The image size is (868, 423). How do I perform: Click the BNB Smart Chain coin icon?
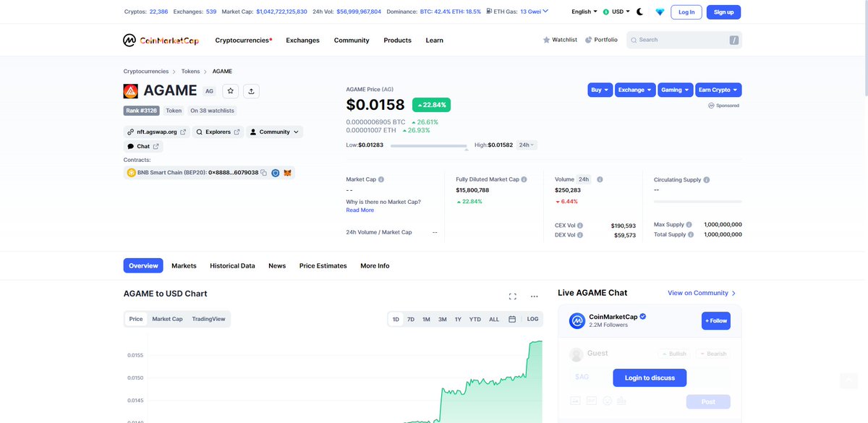(132, 173)
